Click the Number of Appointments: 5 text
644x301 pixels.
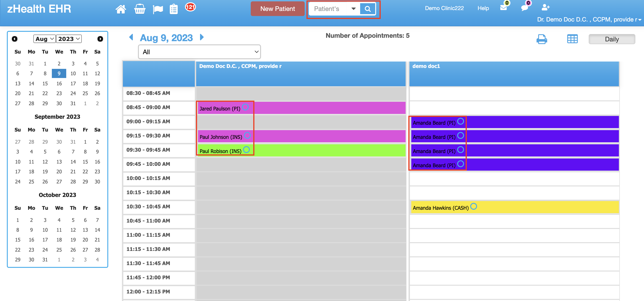tap(367, 35)
